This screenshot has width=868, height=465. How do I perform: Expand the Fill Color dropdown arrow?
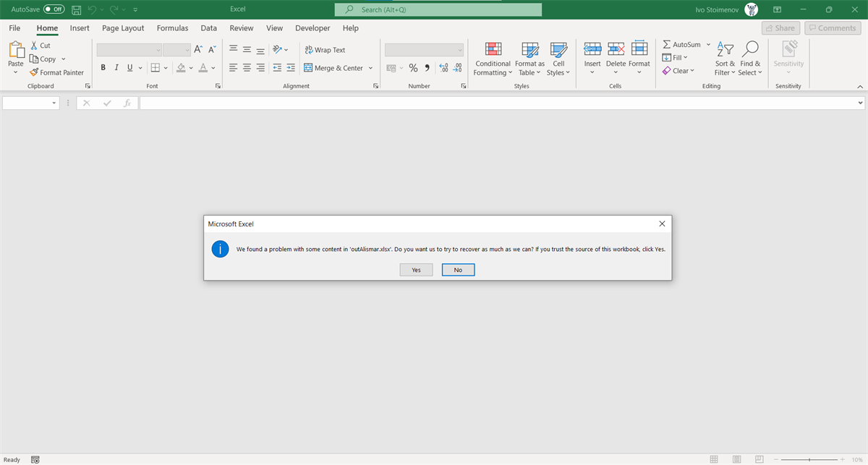coord(190,67)
